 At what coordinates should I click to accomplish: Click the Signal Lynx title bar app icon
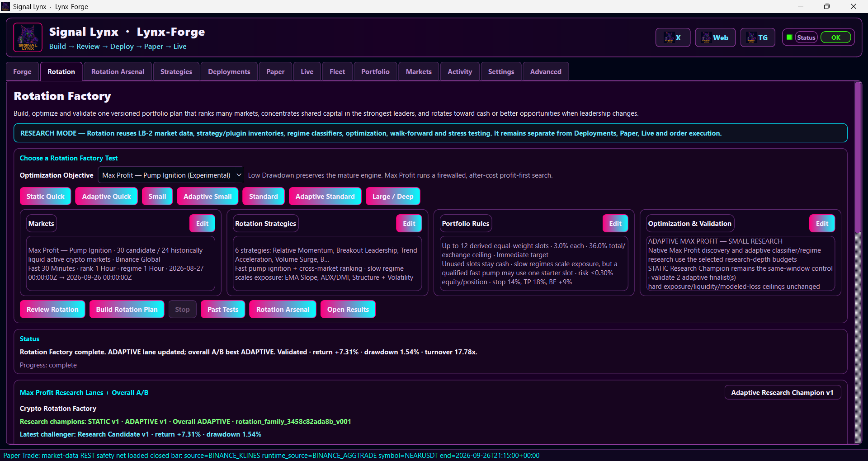click(5, 6)
